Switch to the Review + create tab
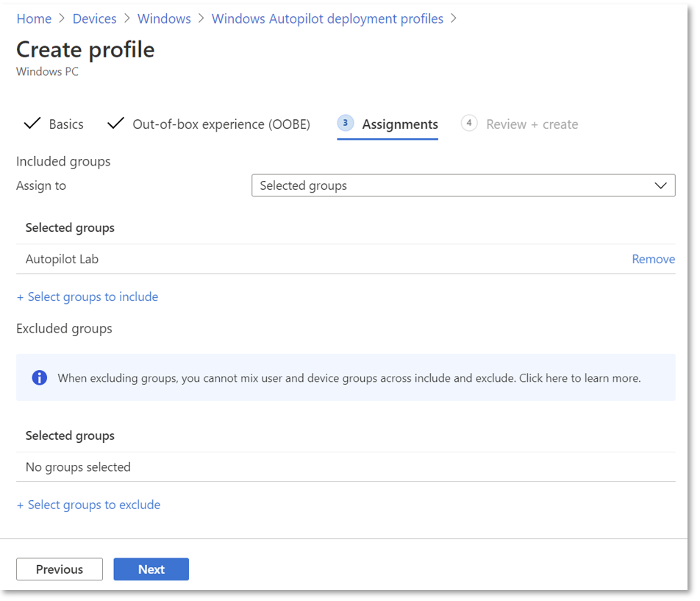700x601 pixels. pos(532,124)
